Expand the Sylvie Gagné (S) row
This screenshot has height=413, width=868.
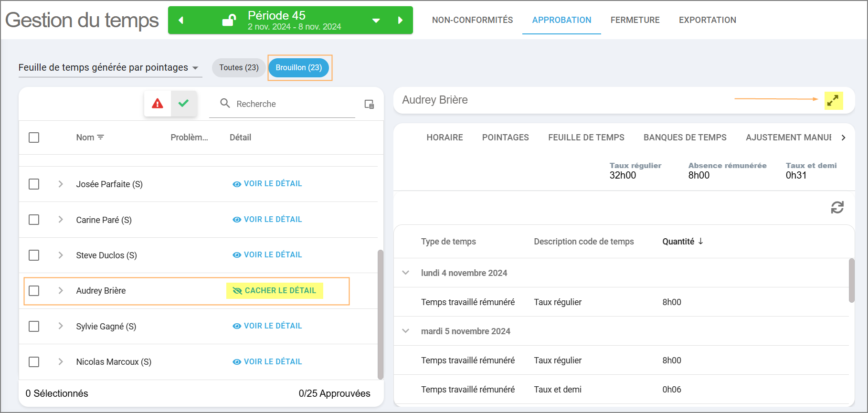point(61,326)
